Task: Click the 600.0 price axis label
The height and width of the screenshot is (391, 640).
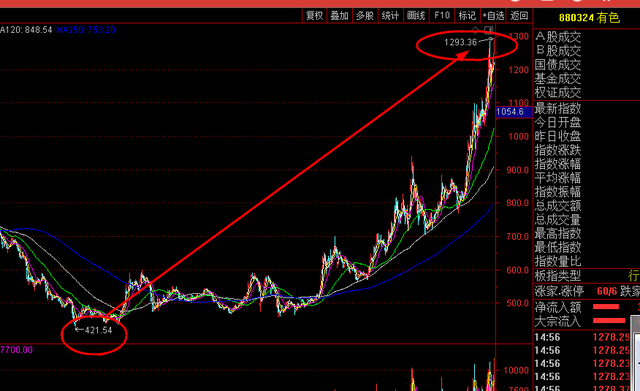Action: click(518, 270)
